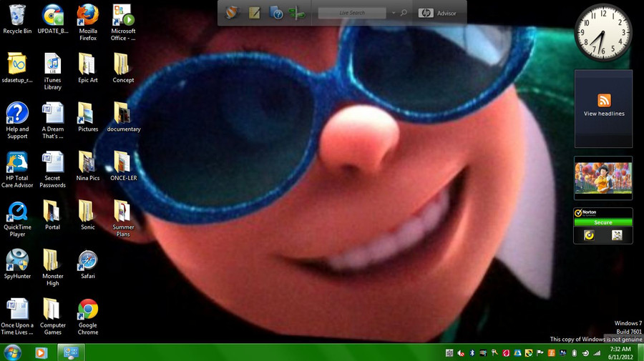
Task: Click the battery tray icon
Action: 574,353
